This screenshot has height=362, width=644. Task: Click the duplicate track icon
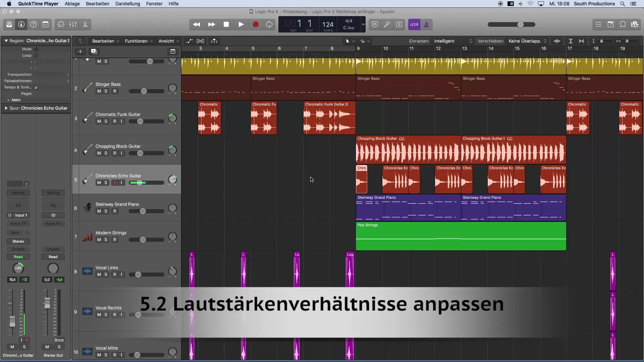pos(94,51)
